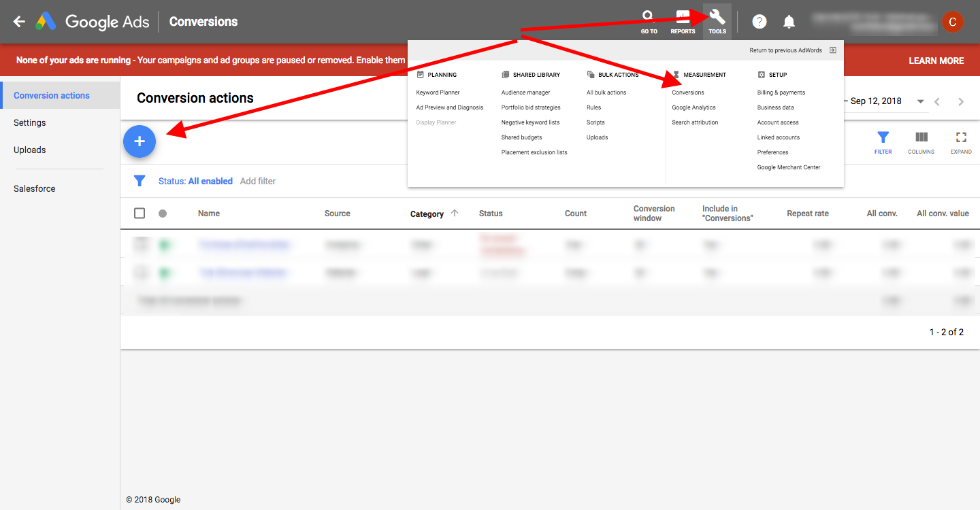View notifications via bell icon
This screenshot has width=980, height=510.
point(789,21)
